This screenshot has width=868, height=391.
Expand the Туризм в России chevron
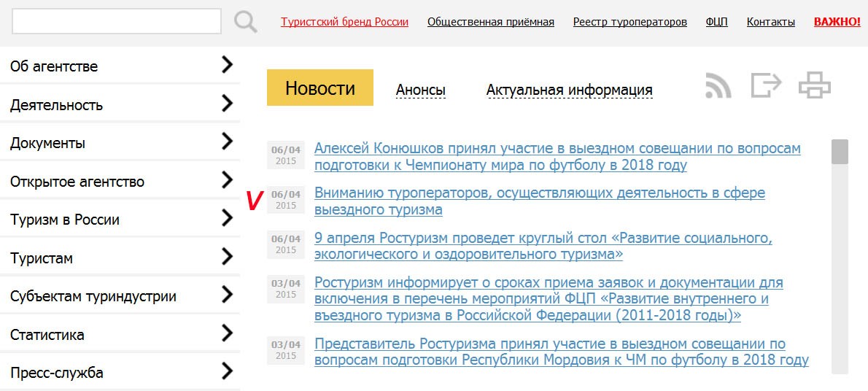point(227,218)
